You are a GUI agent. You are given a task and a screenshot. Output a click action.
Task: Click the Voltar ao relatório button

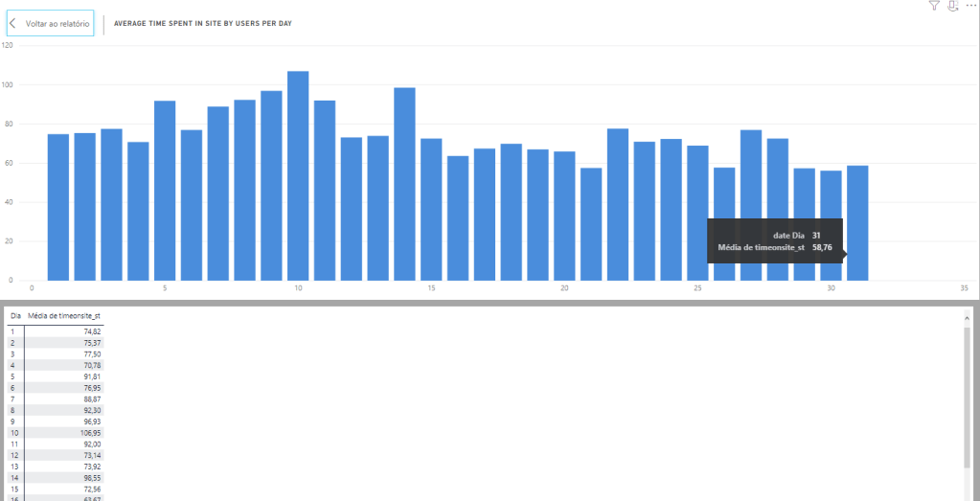point(51,23)
